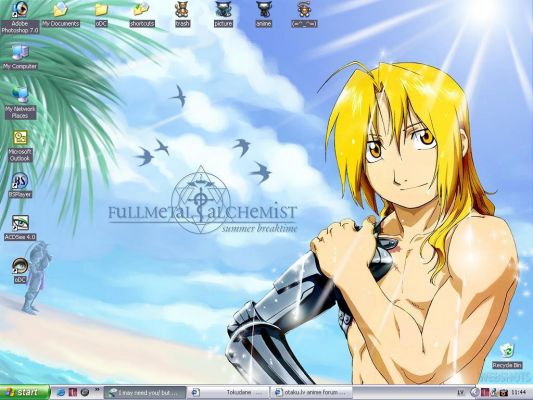This screenshot has width=533, height=400.
Task: Switch to the Tokudane taskbar window
Action: point(228,393)
